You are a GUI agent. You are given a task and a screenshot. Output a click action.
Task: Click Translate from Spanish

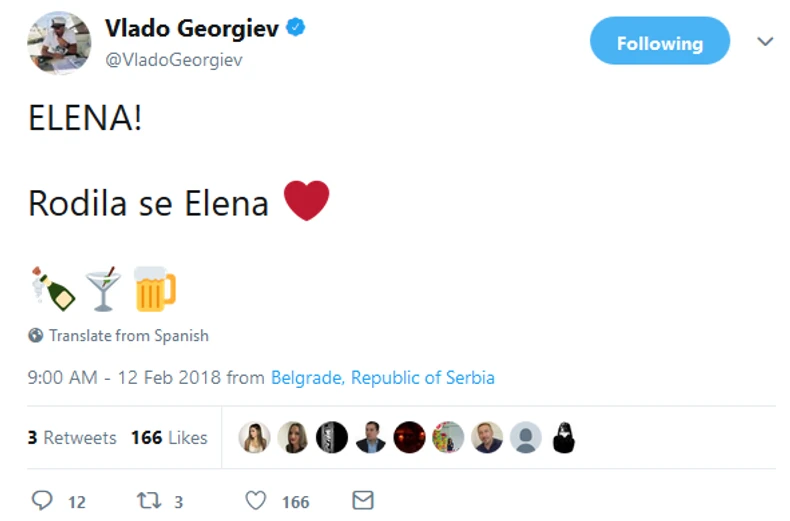coord(129,336)
